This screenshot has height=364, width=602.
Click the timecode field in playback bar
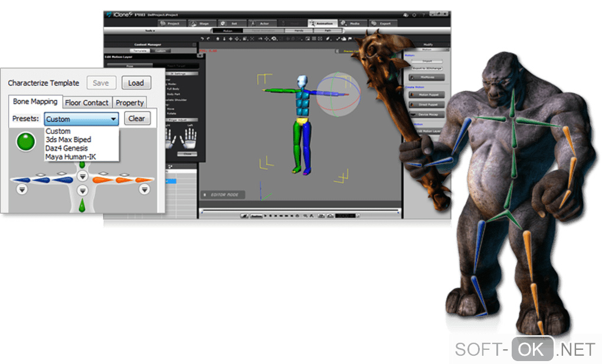click(345, 216)
